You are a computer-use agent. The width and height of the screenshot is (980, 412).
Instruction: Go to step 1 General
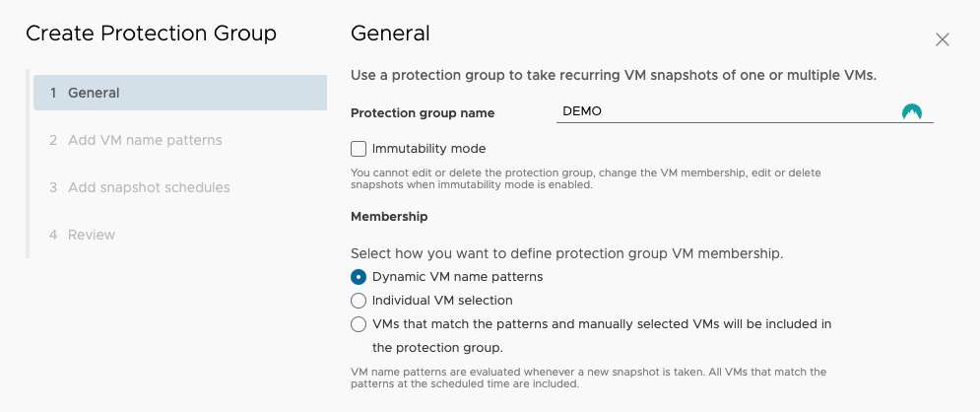(180, 93)
